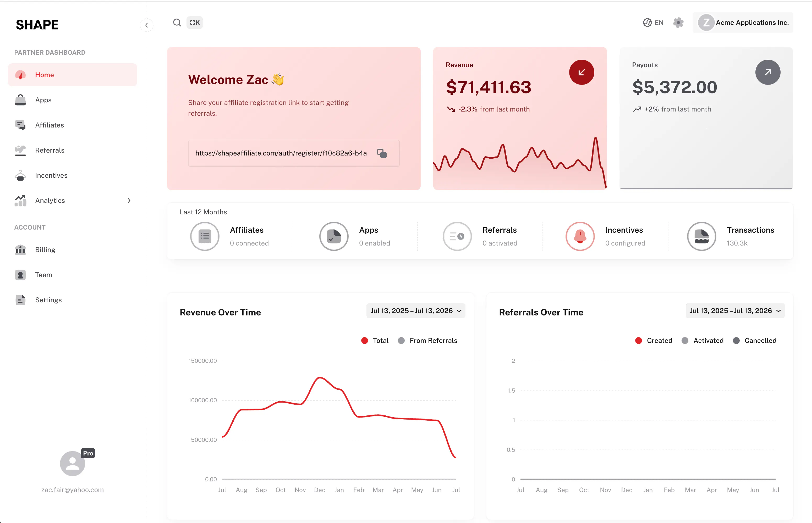Click the Referrals 0 activated label
This screenshot has width=812, height=523.
click(x=500, y=236)
